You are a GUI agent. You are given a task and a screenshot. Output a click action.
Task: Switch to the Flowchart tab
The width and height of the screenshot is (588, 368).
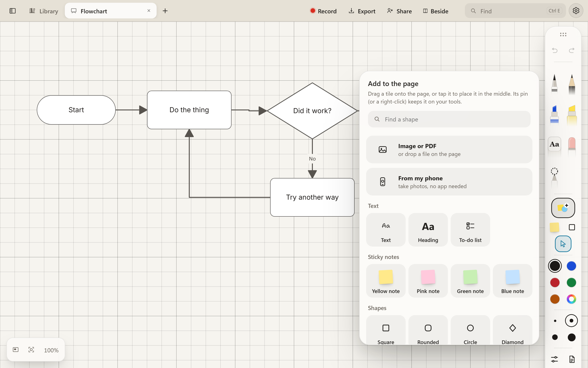[x=110, y=11]
